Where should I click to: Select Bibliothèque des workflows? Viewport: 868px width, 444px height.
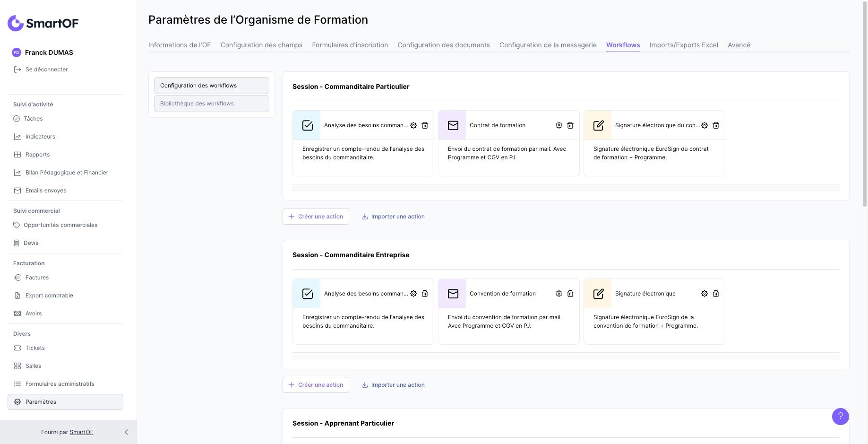211,104
